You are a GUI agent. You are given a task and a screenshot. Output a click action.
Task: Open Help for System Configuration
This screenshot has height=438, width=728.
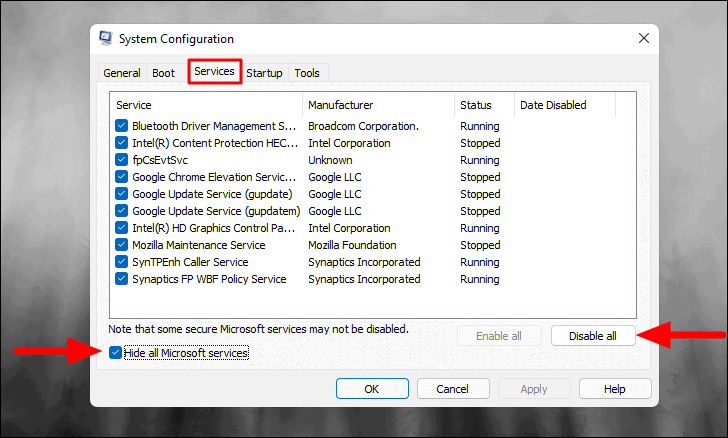coord(615,389)
